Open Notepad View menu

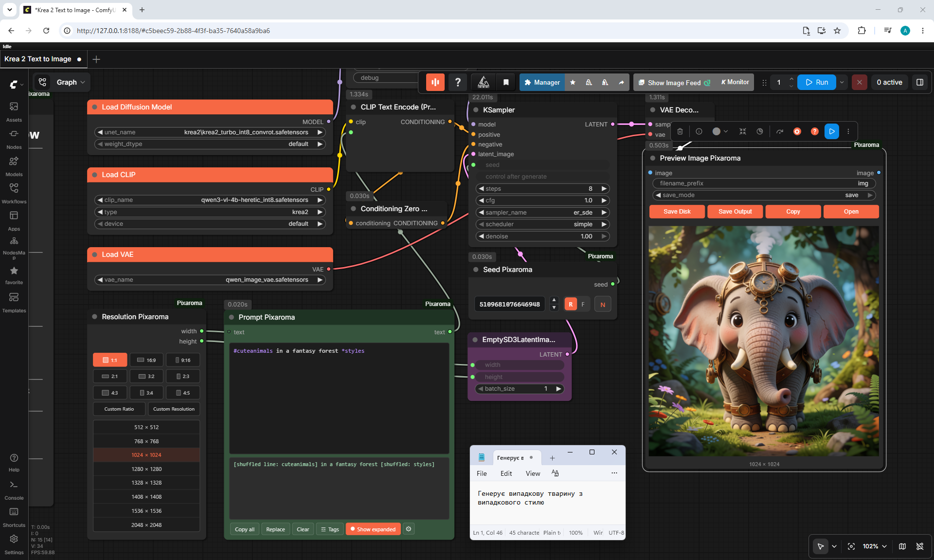(533, 473)
